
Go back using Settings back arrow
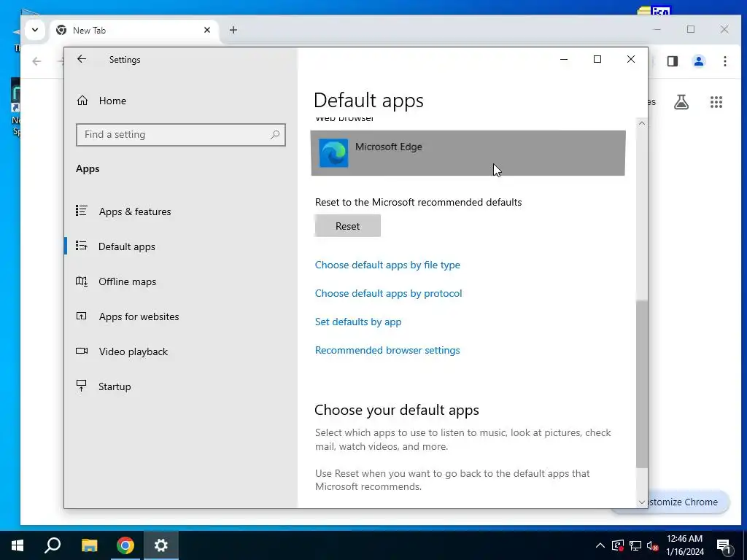tap(82, 59)
